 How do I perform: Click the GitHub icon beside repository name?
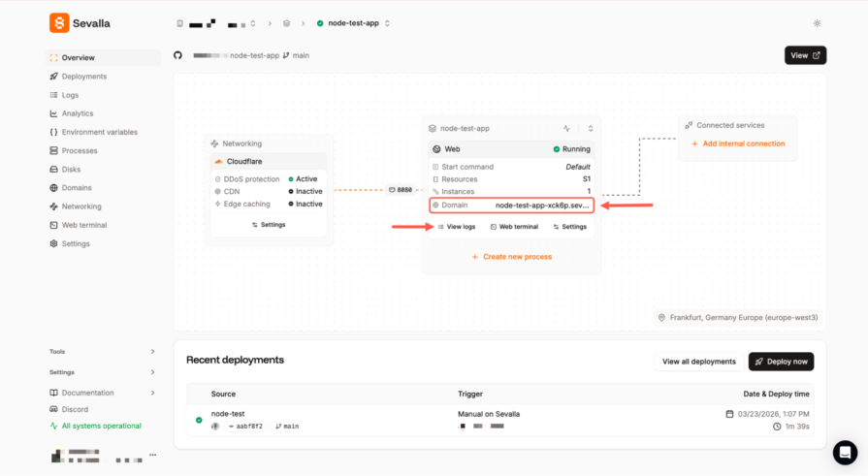pyautogui.click(x=177, y=55)
